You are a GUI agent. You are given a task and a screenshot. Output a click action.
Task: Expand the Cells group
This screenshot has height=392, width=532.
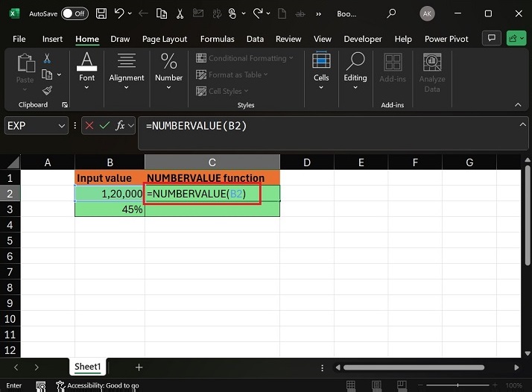click(321, 71)
